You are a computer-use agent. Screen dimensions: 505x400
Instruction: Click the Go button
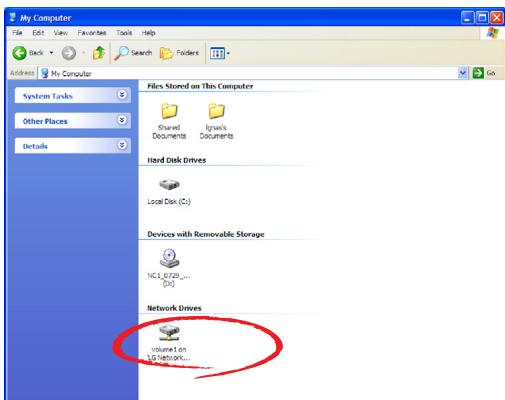[484, 73]
